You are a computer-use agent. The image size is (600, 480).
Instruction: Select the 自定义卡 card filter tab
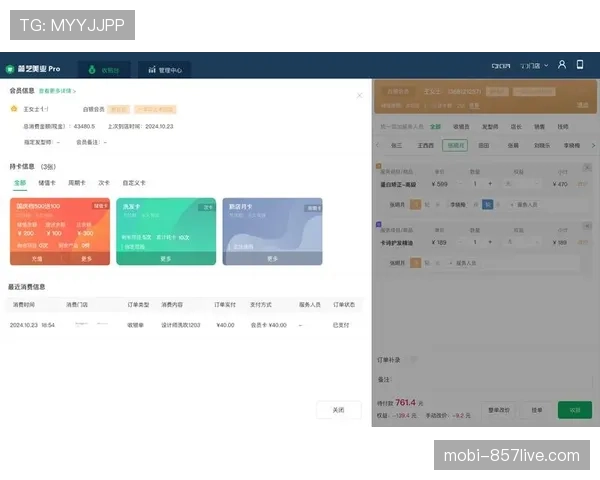pyautogui.click(x=134, y=183)
